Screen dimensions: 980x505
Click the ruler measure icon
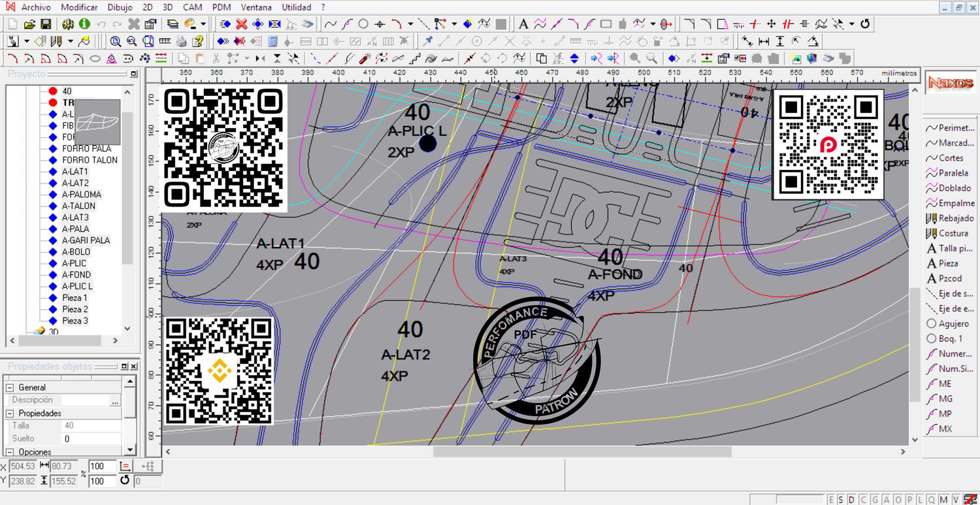[163, 41]
